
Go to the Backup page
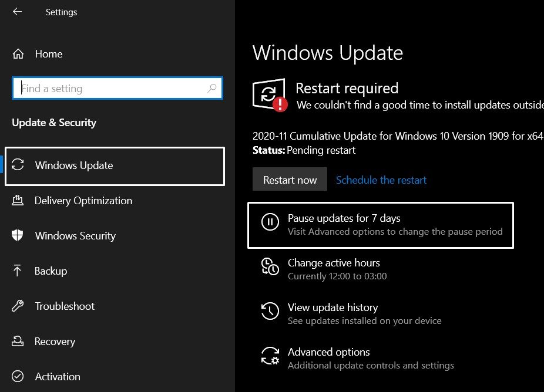(x=51, y=271)
